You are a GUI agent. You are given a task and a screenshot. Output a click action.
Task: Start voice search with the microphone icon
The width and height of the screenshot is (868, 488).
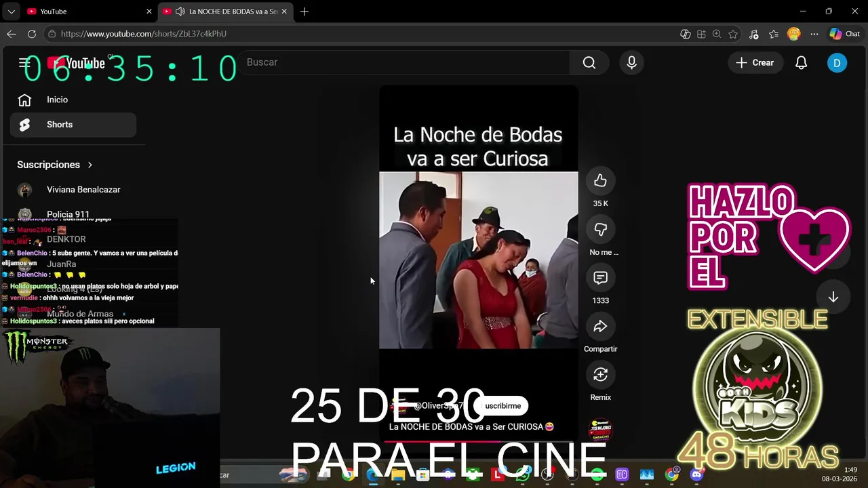pyautogui.click(x=631, y=62)
